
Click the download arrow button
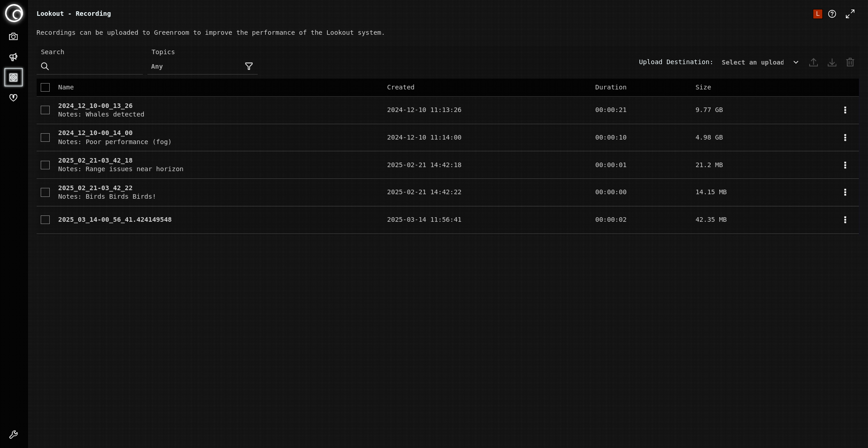(x=832, y=62)
